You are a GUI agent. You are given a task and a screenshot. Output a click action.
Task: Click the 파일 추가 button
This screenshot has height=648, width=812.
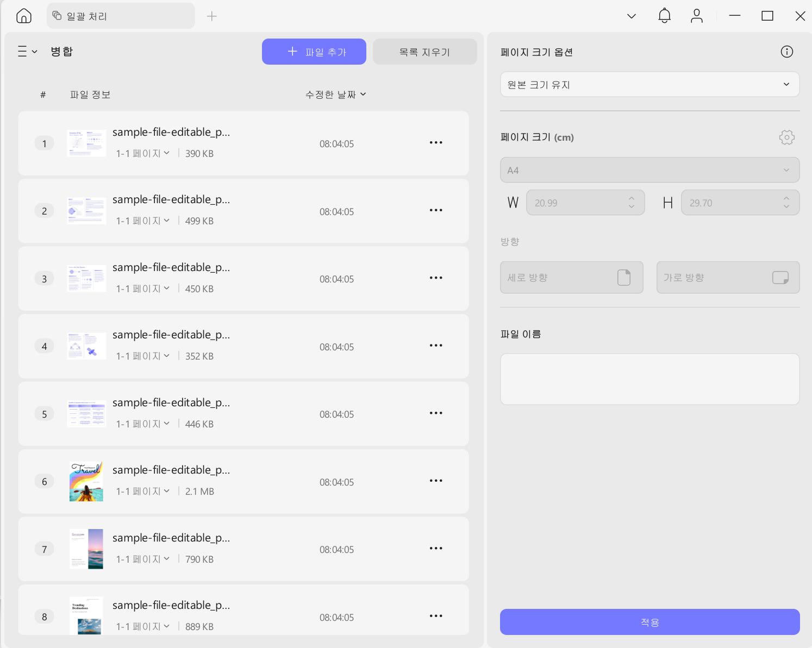[x=314, y=52]
